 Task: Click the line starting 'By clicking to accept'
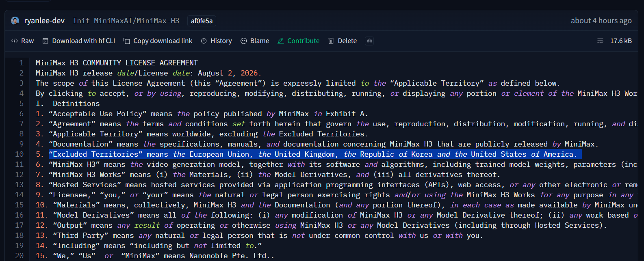pyautogui.click(x=336, y=93)
